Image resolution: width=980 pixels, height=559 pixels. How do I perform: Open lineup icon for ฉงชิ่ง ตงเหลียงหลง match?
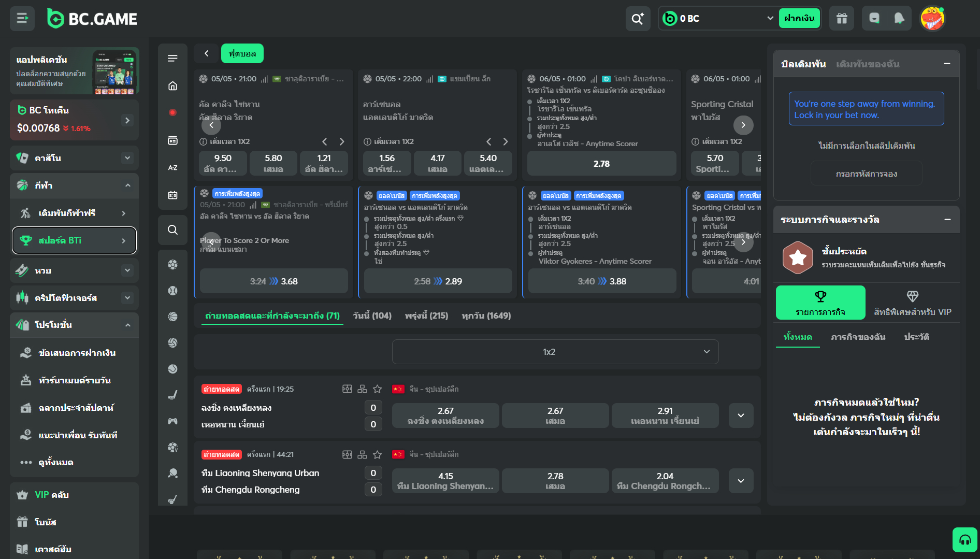(363, 389)
